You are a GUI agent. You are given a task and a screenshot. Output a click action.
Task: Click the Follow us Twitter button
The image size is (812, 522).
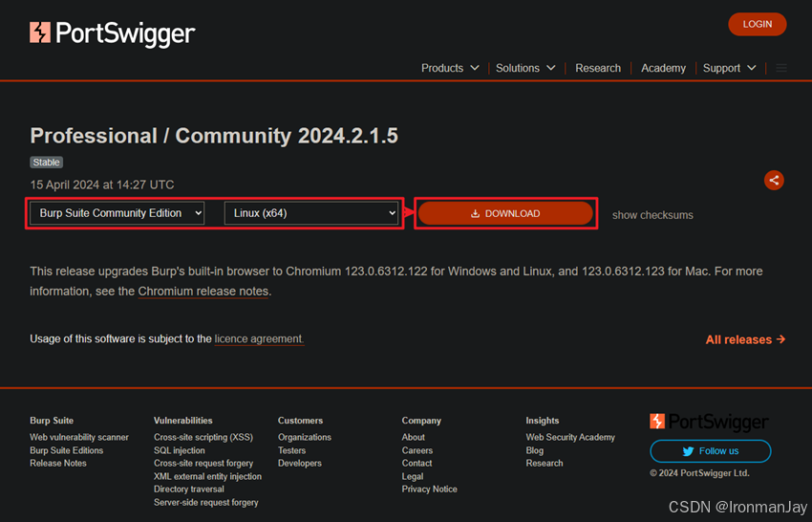[x=711, y=451]
